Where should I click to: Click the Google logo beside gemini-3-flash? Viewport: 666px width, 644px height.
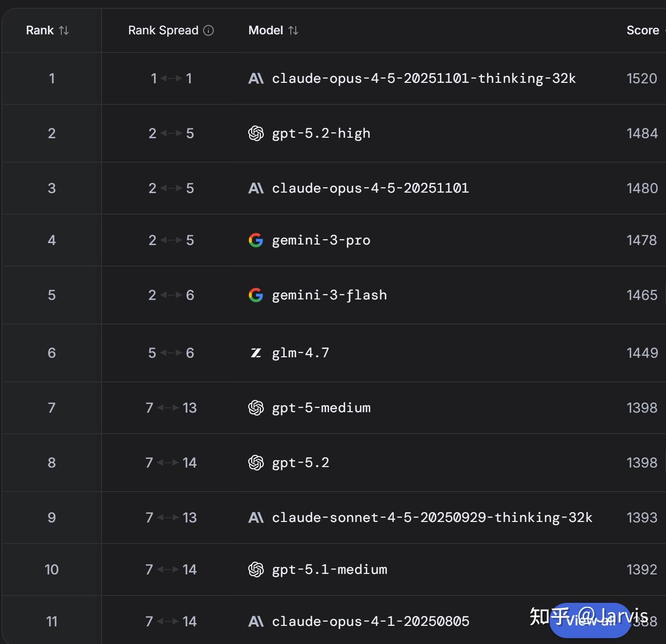pos(256,295)
